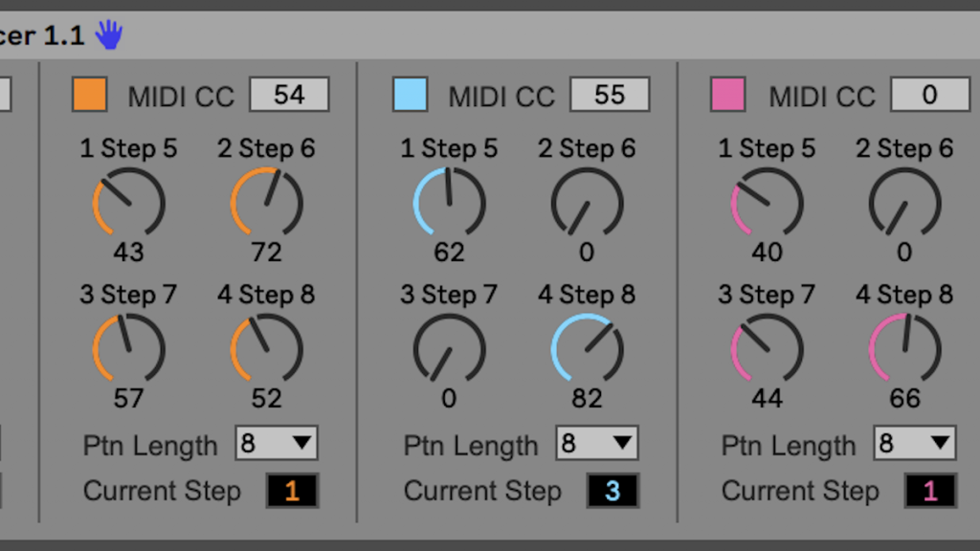Click the orange knob with value 72
Image resolution: width=980 pixels, height=551 pixels.
(266, 203)
